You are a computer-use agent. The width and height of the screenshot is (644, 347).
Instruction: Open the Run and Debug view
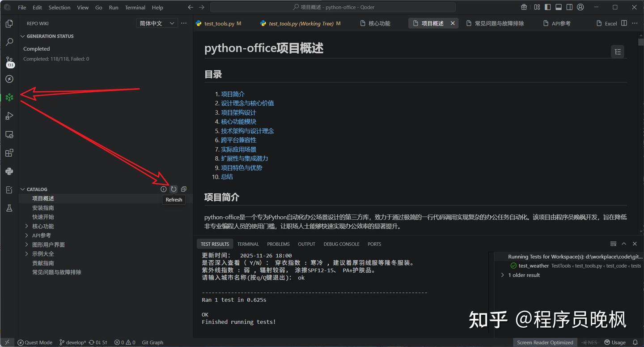click(9, 116)
